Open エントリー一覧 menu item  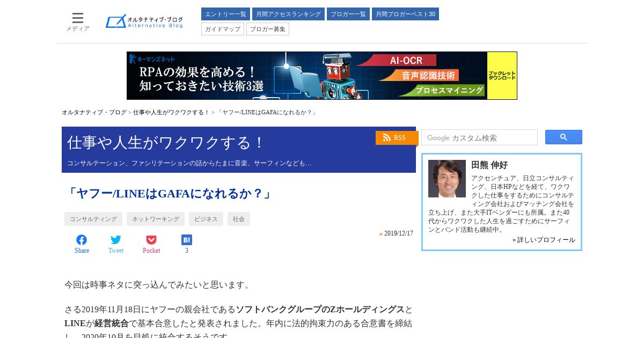coord(225,14)
